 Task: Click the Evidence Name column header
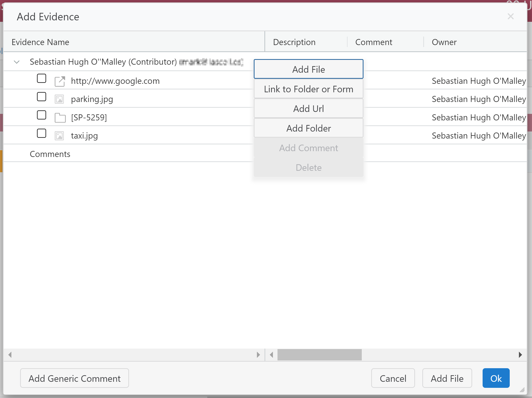[134, 42]
